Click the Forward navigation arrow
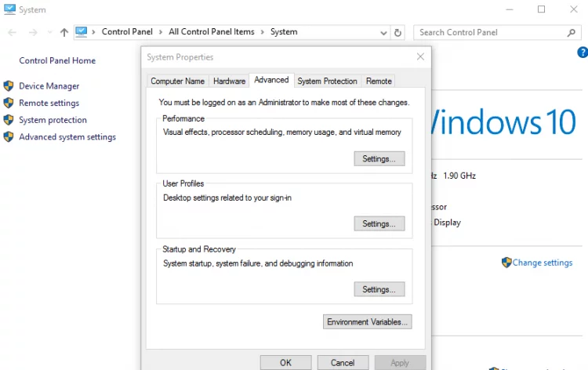588x370 pixels. pos(33,33)
